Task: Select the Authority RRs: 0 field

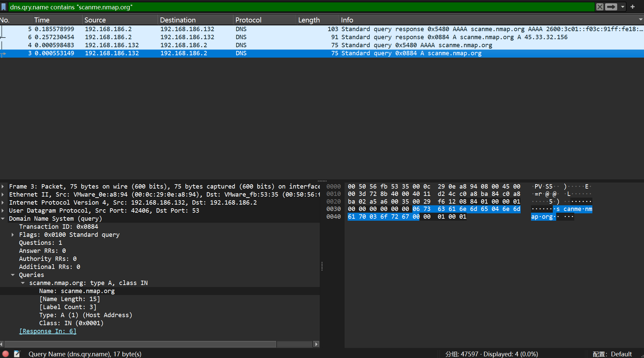Action: pyautogui.click(x=48, y=259)
